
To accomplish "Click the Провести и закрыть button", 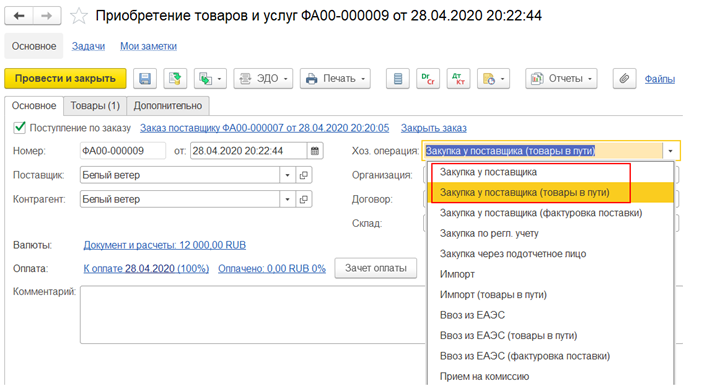I will pos(65,79).
